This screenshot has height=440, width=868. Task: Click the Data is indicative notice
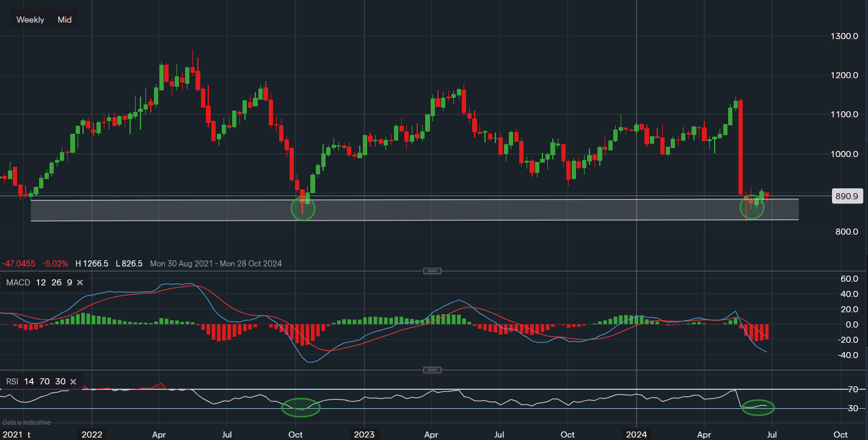(x=26, y=422)
